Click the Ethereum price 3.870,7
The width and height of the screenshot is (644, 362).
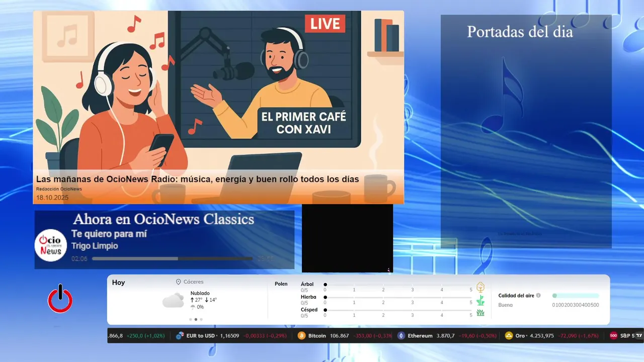pyautogui.click(x=446, y=336)
